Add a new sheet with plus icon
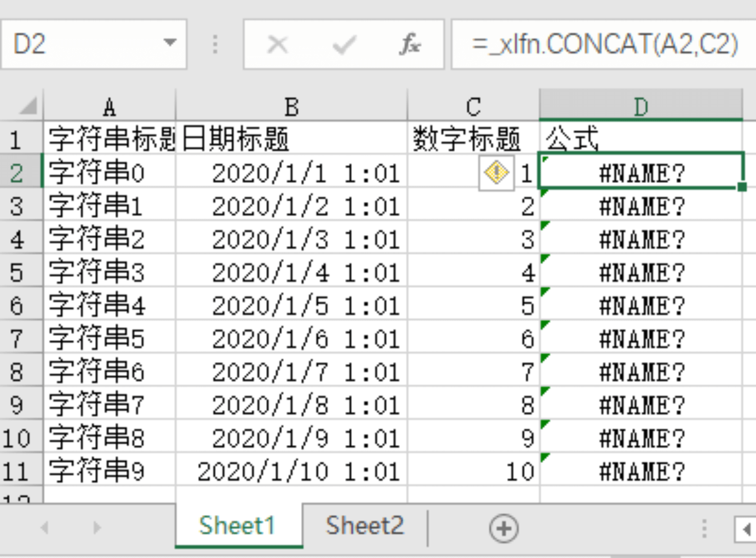Viewport: 756px width, 558px height. coord(504,528)
